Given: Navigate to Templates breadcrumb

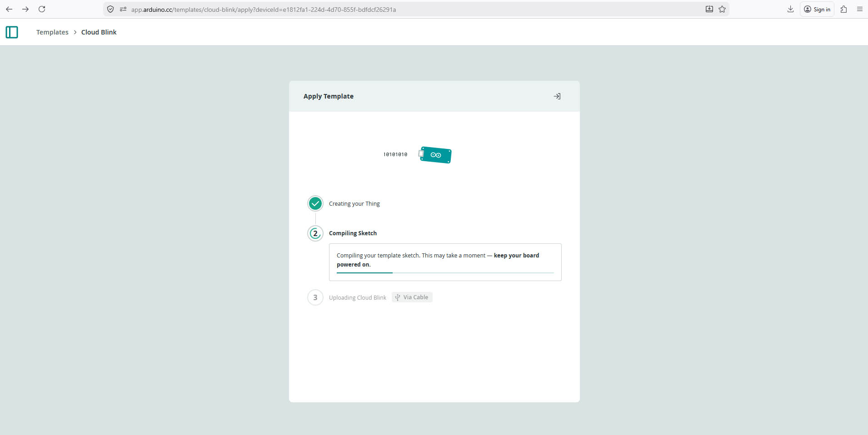Looking at the screenshot, I should [x=52, y=32].
